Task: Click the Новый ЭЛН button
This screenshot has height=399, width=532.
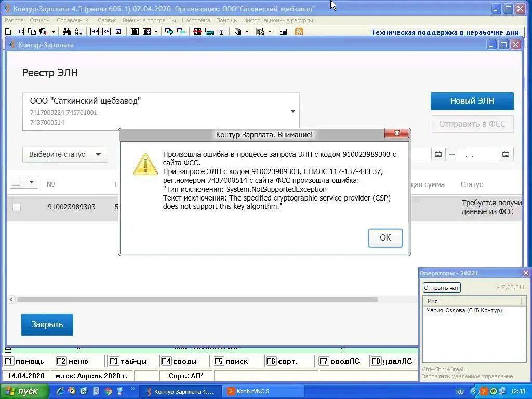Action: click(472, 101)
